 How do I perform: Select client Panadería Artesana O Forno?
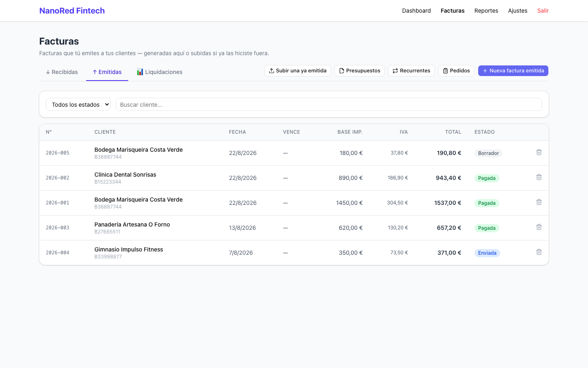pos(132,224)
